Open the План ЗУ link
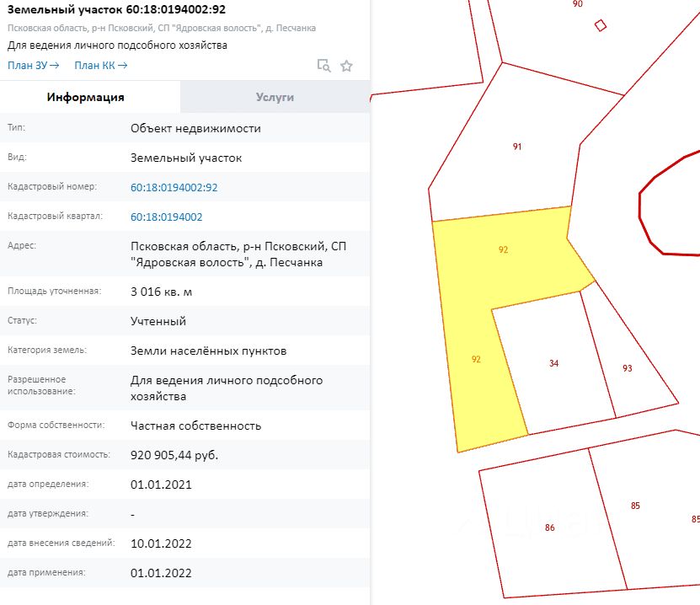 pyautogui.click(x=27, y=65)
